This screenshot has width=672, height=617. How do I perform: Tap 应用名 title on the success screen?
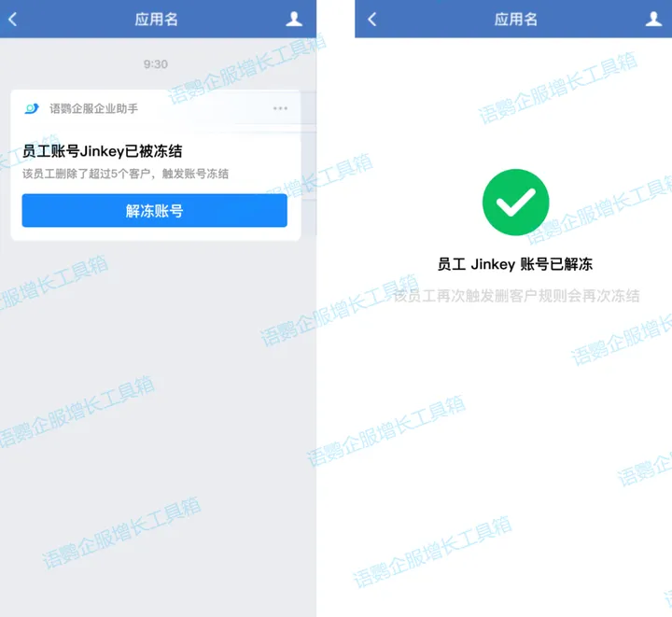click(x=515, y=20)
